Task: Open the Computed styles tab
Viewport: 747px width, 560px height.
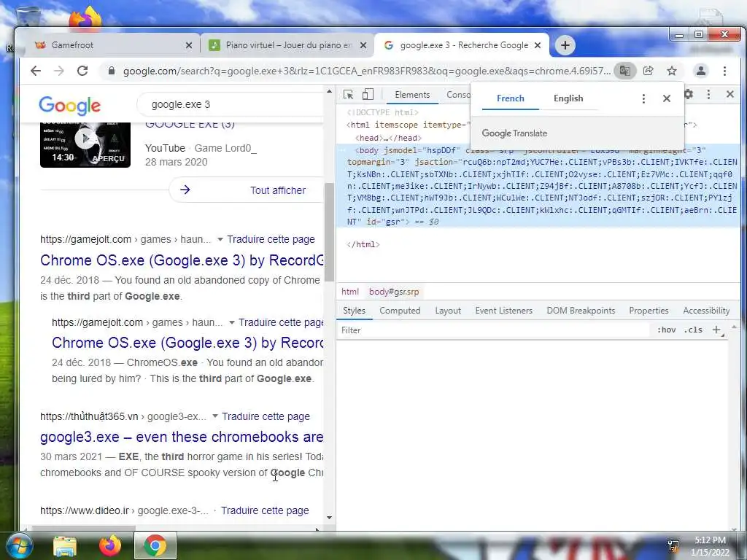Action: coord(400,311)
